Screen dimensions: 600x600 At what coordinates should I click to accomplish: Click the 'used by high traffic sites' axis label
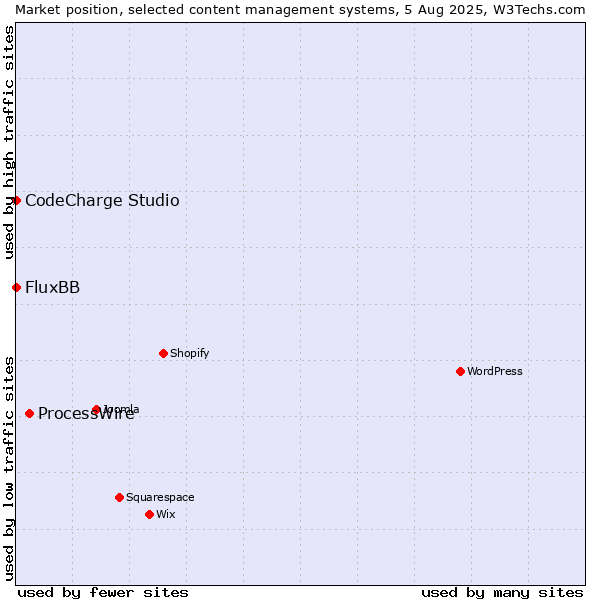coord(8,142)
